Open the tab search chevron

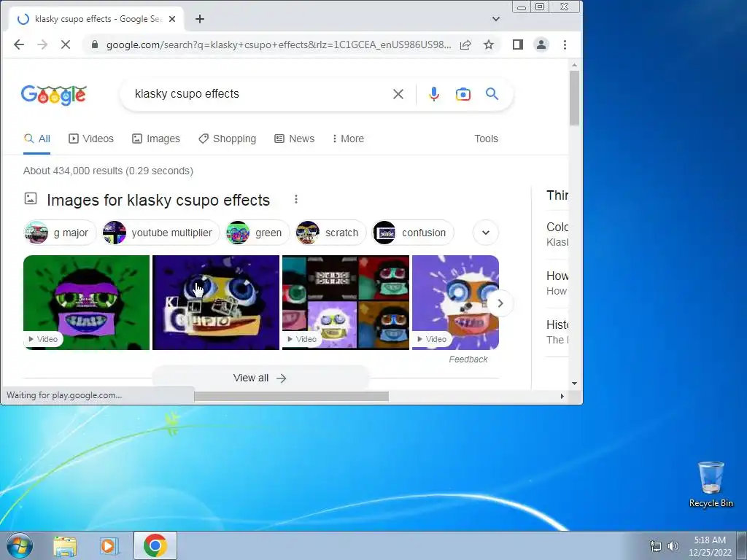496,19
